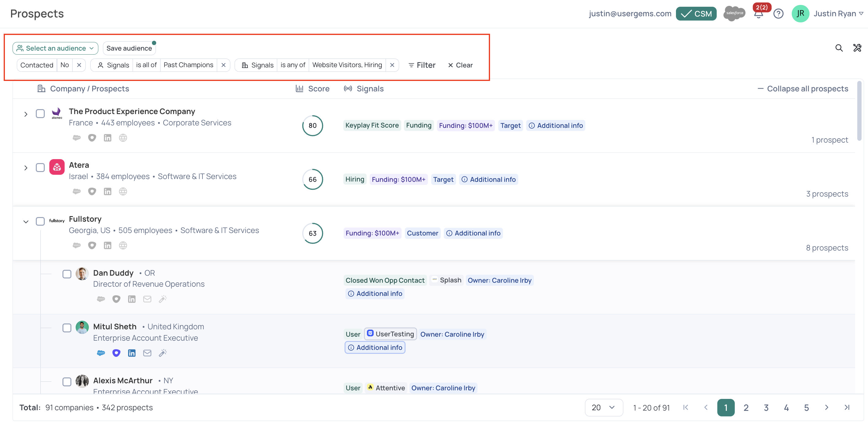The height and width of the screenshot is (436, 868).
Task: Select Dan Duddy's checkbox
Action: click(x=67, y=274)
